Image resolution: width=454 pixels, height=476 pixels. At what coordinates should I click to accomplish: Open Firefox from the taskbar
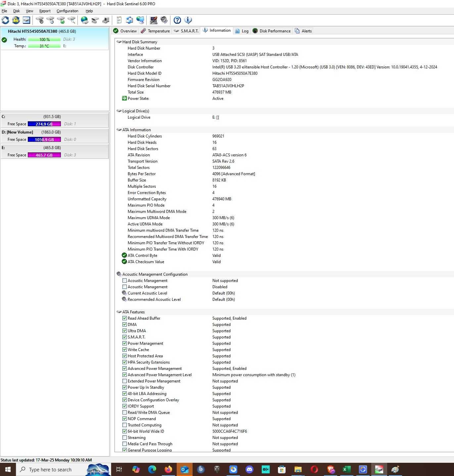[x=168, y=469]
